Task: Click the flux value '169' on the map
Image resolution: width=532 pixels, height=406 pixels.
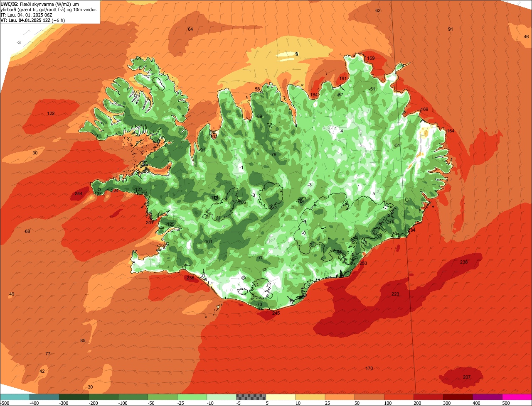Action: click(x=424, y=109)
